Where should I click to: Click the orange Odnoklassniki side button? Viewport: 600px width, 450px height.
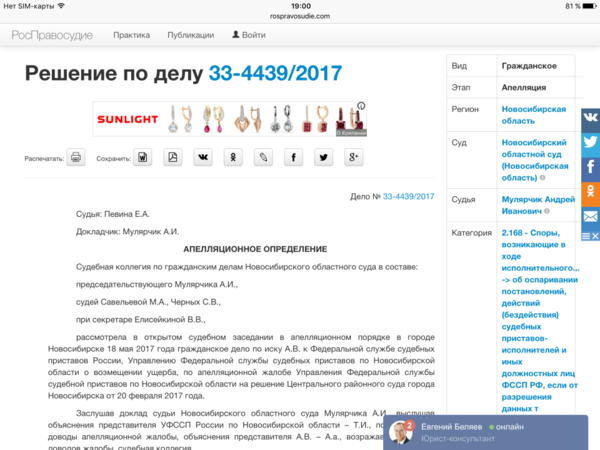point(590,192)
